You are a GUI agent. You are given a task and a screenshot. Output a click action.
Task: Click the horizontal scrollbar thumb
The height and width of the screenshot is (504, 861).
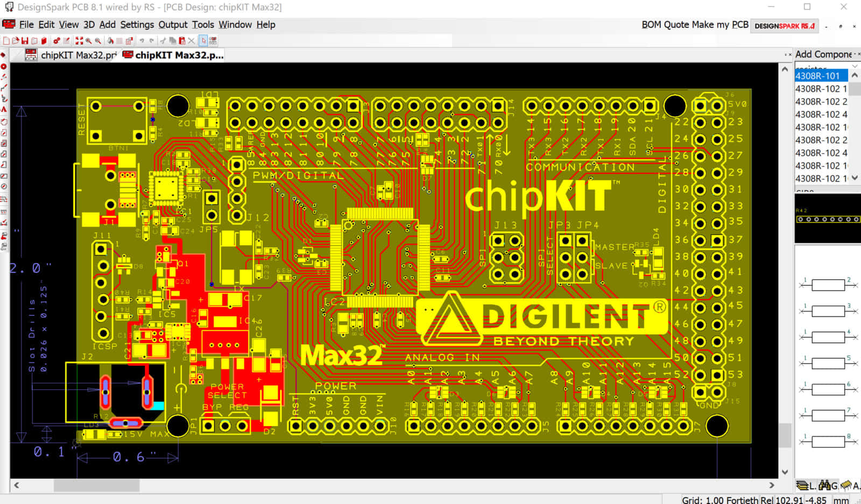(x=96, y=485)
